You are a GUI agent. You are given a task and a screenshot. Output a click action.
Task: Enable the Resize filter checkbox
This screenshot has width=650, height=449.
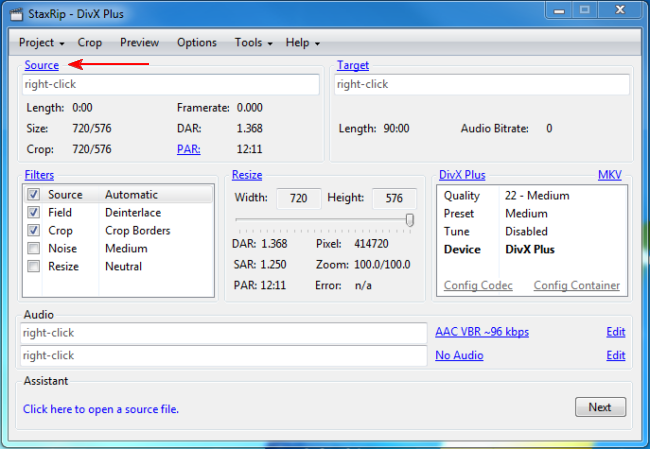click(34, 267)
